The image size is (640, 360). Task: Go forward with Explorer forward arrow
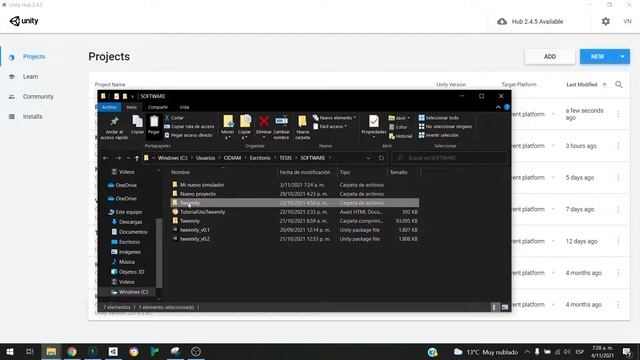[x=118, y=158]
